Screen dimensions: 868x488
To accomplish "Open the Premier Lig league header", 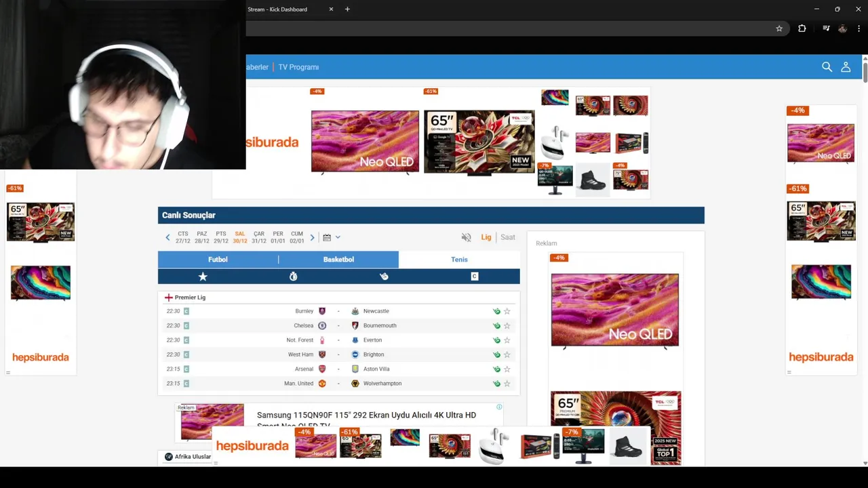I will tap(190, 298).
